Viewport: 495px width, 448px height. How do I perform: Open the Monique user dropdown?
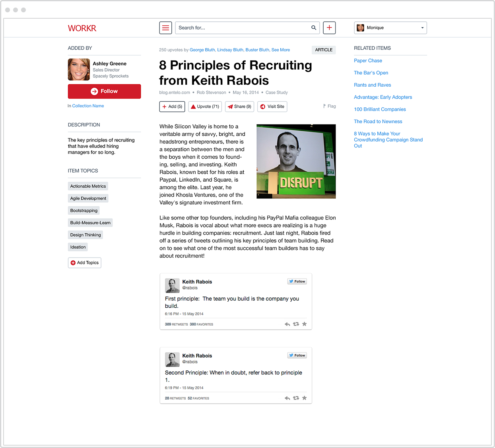pos(390,28)
